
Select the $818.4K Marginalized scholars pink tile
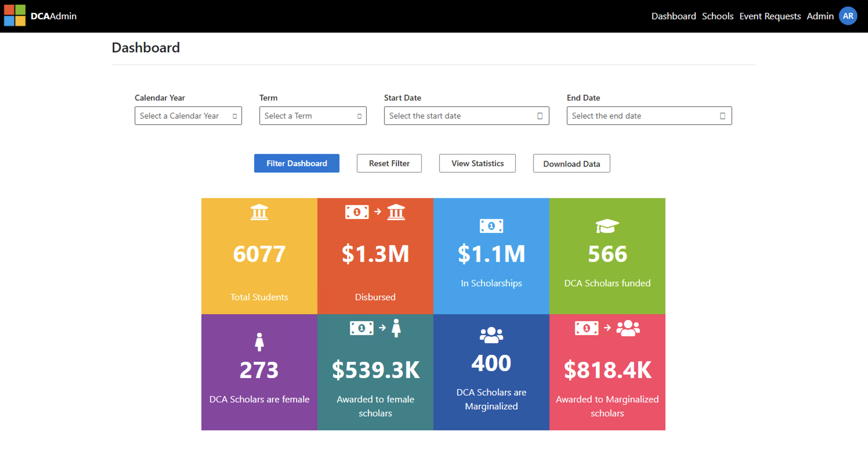[607, 372]
